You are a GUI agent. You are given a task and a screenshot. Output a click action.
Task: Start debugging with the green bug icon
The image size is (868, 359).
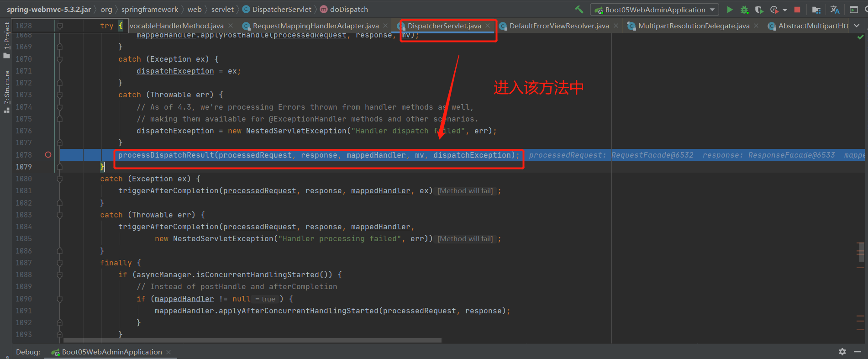pyautogui.click(x=744, y=10)
